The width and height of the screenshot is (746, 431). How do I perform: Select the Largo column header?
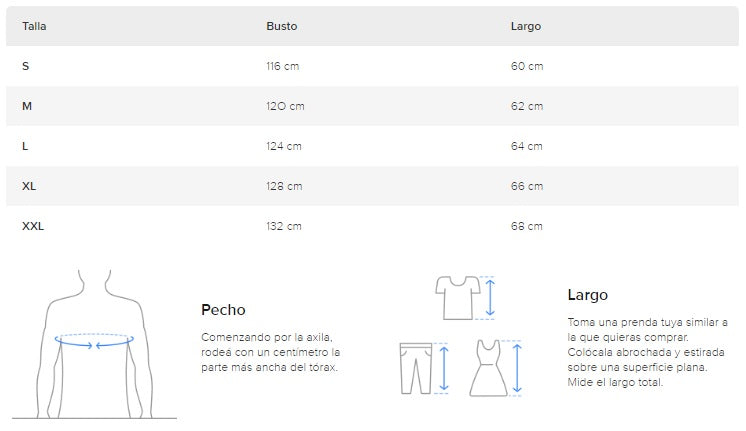[525, 26]
